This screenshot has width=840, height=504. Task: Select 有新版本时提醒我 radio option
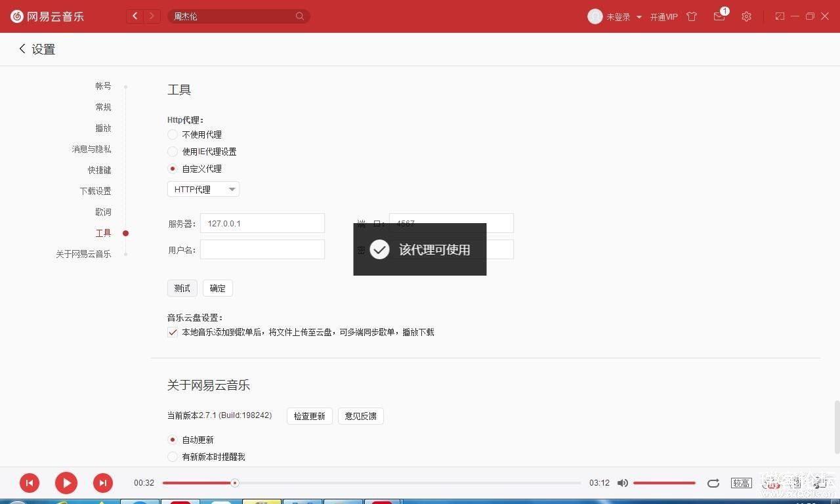click(x=173, y=457)
